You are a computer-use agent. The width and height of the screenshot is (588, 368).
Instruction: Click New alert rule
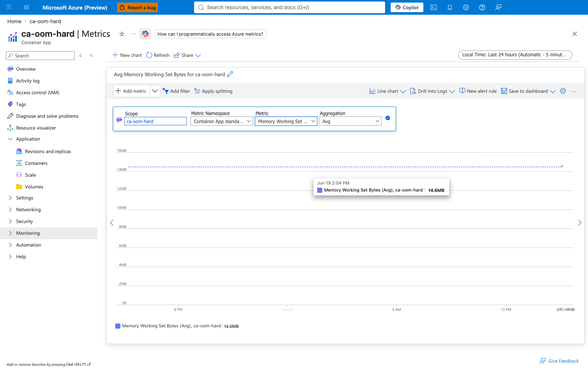pos(478,91)
